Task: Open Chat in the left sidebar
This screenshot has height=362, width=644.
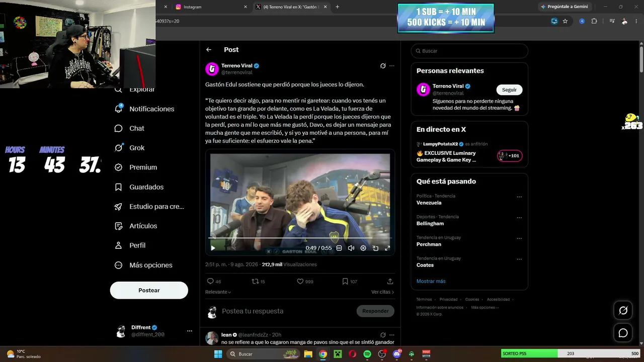Action: tap(129, 128)
